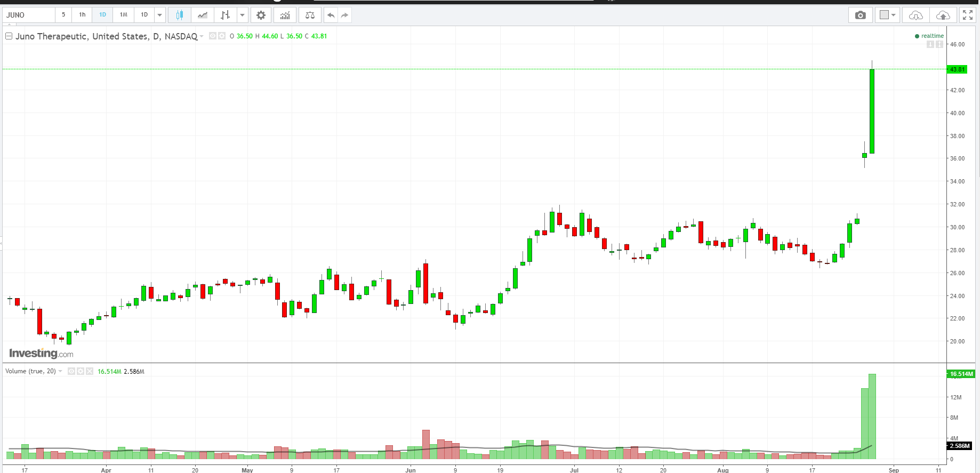Screen dimensions: 980x473
Task: Open the indicators icon in the toolbar
Action: (x=285, y=15)
